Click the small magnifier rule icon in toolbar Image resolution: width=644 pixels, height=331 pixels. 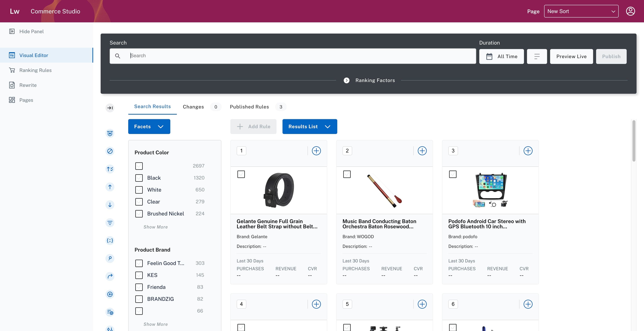click(110, 258)
